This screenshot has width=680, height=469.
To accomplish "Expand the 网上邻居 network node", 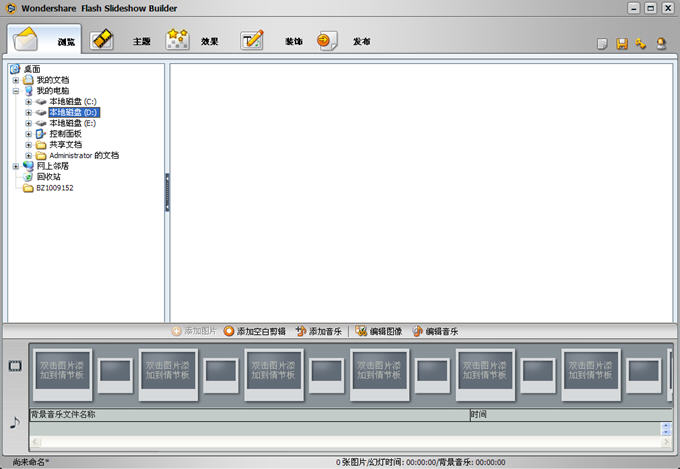I will tap(16, 166).
